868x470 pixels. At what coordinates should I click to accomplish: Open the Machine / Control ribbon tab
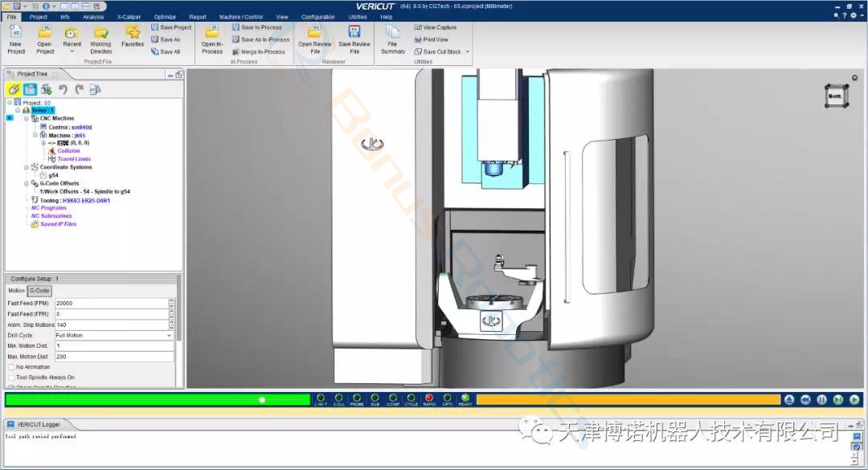[241, 16]
